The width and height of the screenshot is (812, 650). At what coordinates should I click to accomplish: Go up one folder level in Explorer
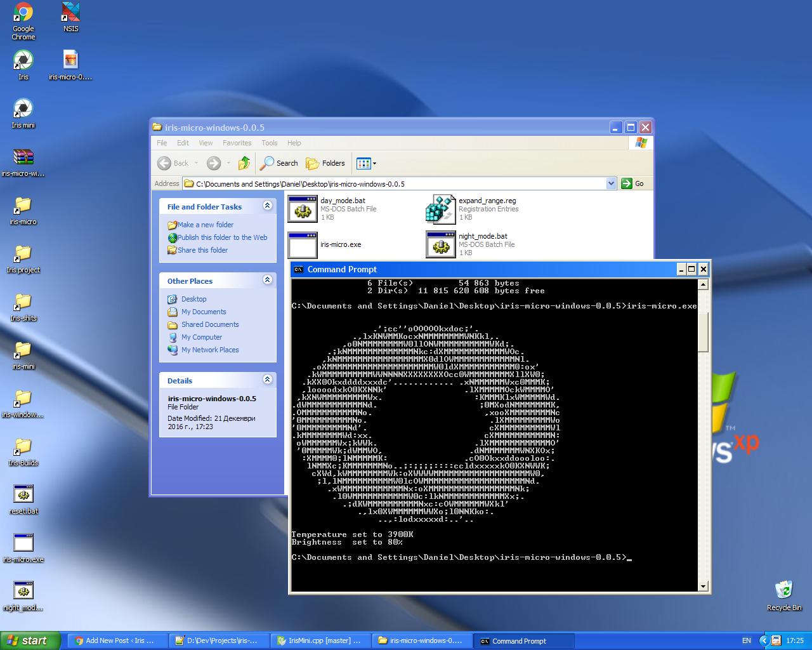[244, 163]
